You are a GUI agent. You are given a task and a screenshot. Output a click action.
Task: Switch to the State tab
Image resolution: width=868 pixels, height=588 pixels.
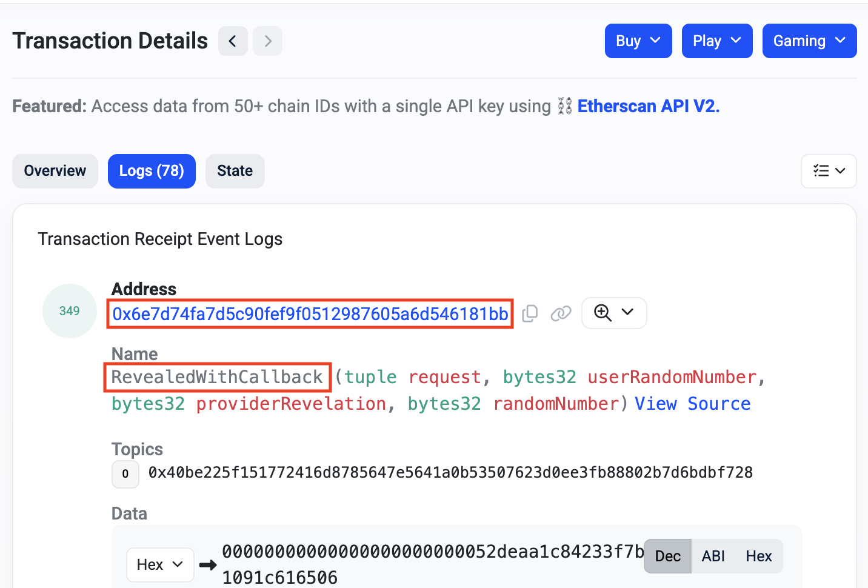[x=235, y=171]
